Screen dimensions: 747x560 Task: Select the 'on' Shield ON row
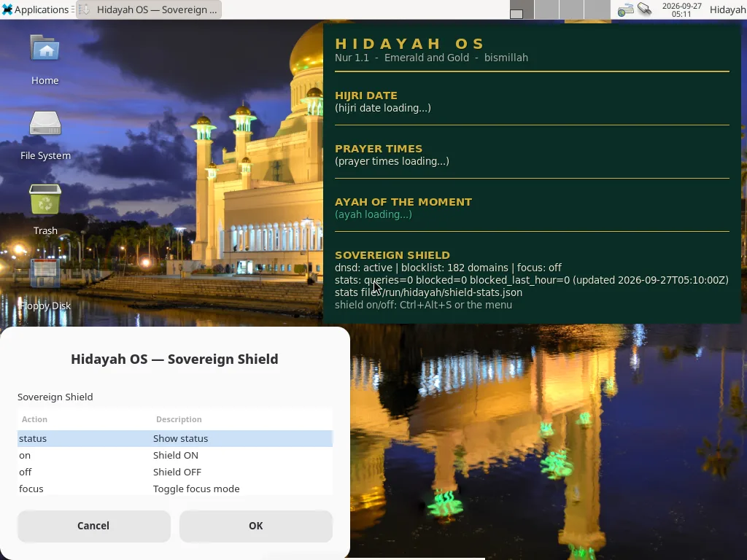pos(175,455)
